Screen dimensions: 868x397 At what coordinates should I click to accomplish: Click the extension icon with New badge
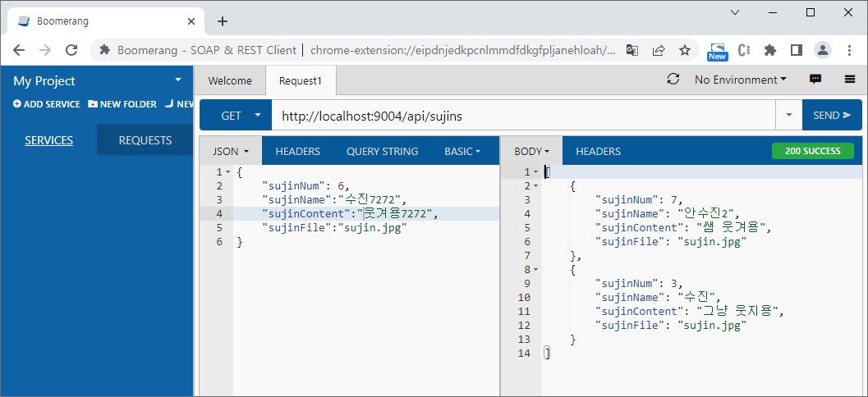[718, 52]
